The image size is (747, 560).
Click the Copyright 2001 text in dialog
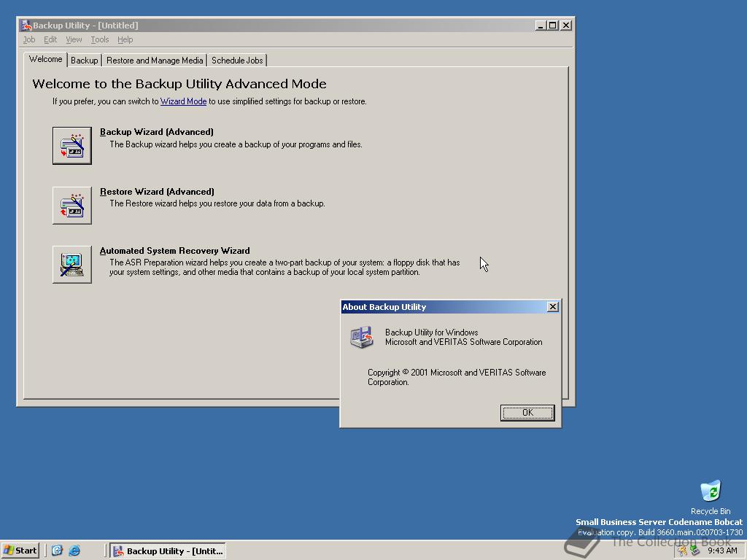tap(457, 377)
